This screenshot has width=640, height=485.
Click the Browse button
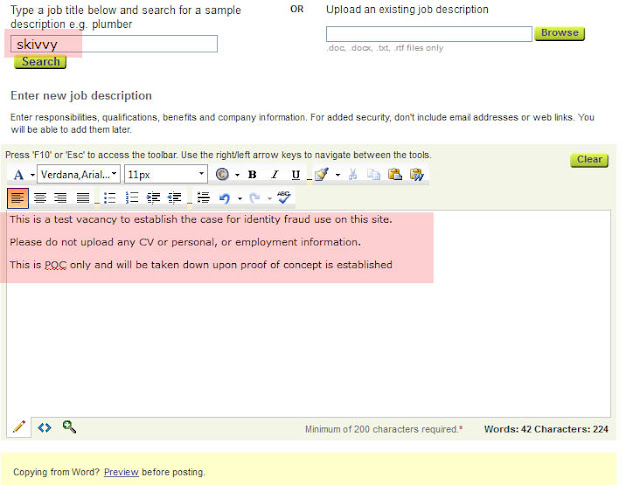[560, 33]
